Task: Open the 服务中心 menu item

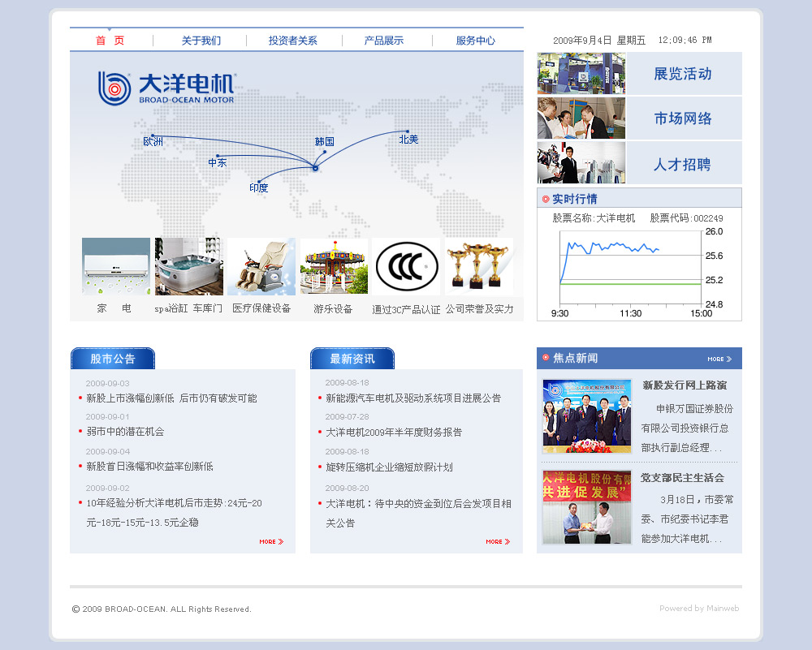Action: pos(475,41)
